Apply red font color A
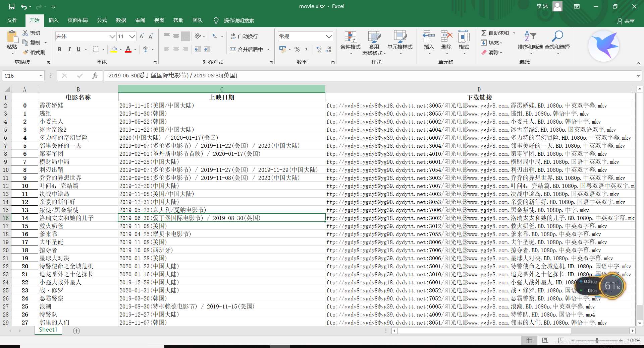644x348 pixels. click(x=128, y=49)
